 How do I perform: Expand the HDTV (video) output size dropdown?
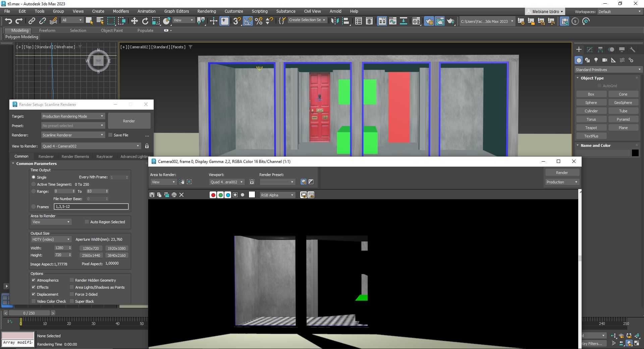click(x=51, y=239)
